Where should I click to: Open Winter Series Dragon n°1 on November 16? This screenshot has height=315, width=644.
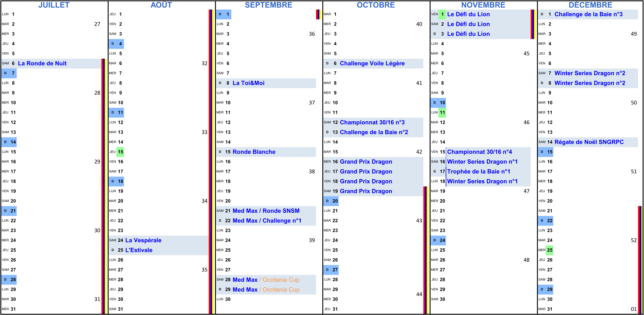(482, 162)
